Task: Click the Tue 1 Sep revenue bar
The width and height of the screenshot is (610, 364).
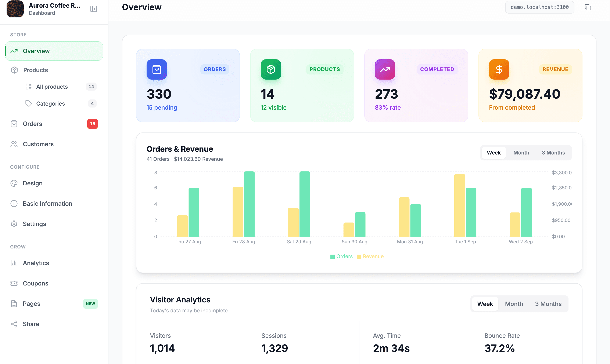Action: tap(460, 205)
